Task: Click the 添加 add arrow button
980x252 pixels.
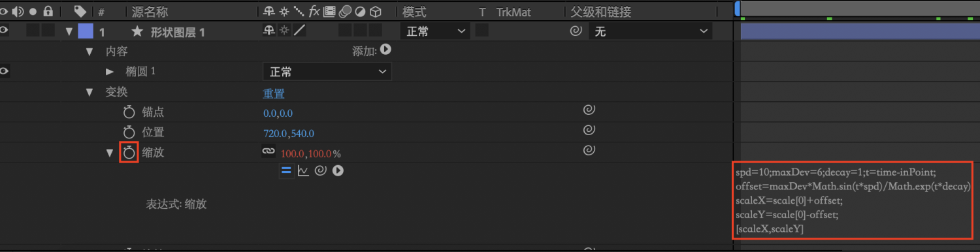Action: pos(385,50)
